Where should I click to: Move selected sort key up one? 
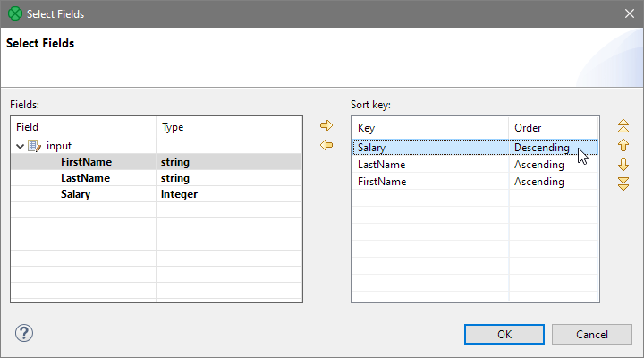tap(623, 145)
